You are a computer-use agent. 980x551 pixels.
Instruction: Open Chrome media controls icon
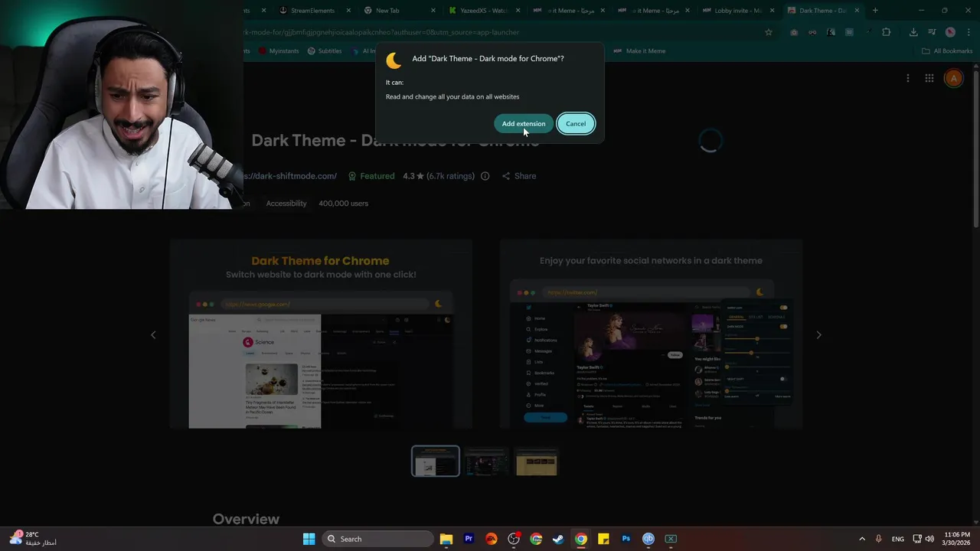(x=932, y=32)
